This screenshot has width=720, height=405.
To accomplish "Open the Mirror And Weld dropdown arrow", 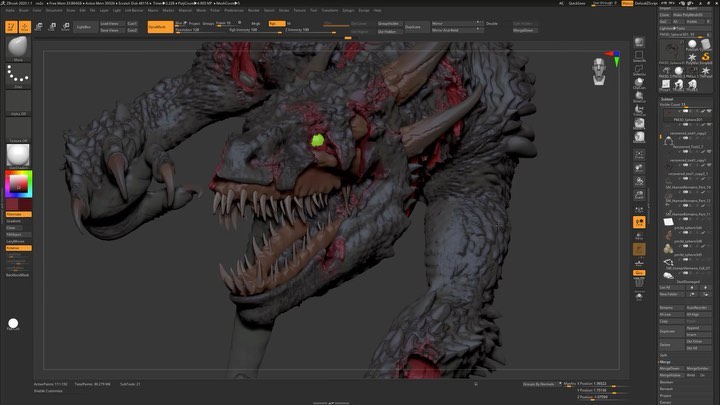I will (x=478, y=30).
